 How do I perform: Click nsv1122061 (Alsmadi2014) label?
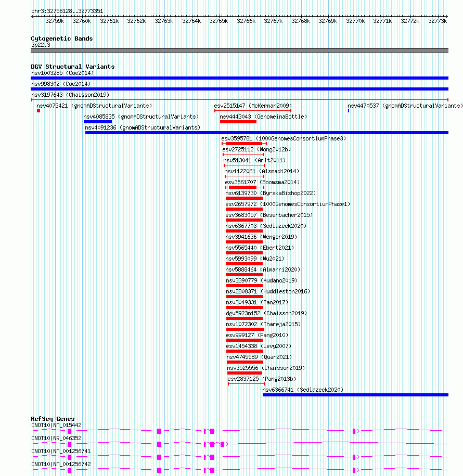point(262,172)
